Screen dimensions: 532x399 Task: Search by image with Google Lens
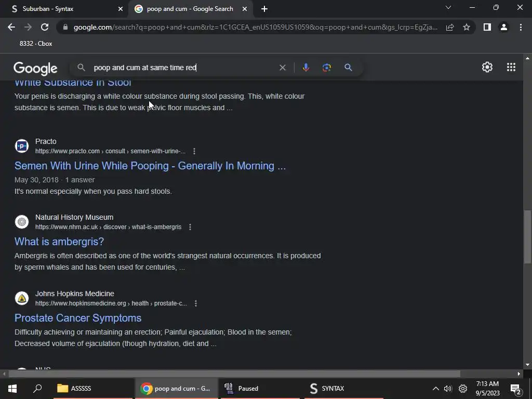click(x=327, y=68)
